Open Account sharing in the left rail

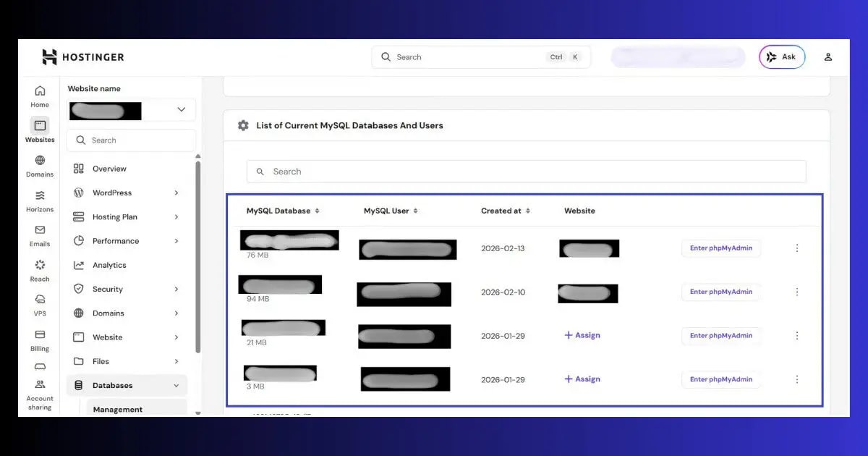40,394
